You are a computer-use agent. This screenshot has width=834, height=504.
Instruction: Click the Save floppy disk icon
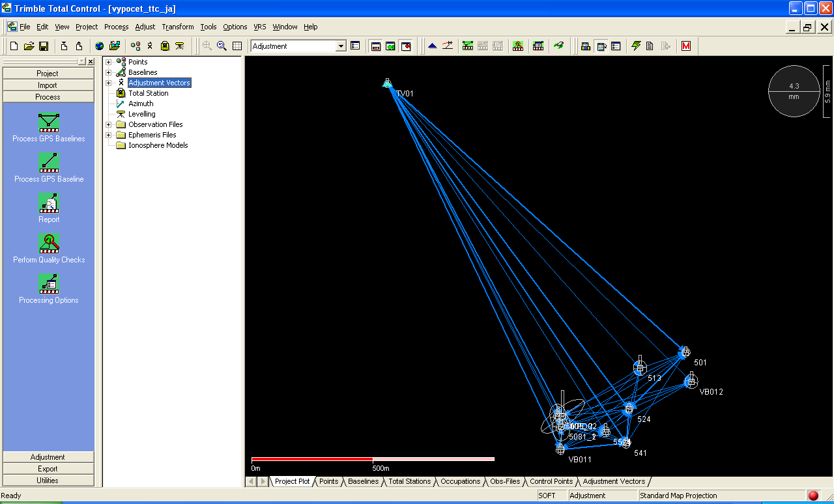[44, 46]
